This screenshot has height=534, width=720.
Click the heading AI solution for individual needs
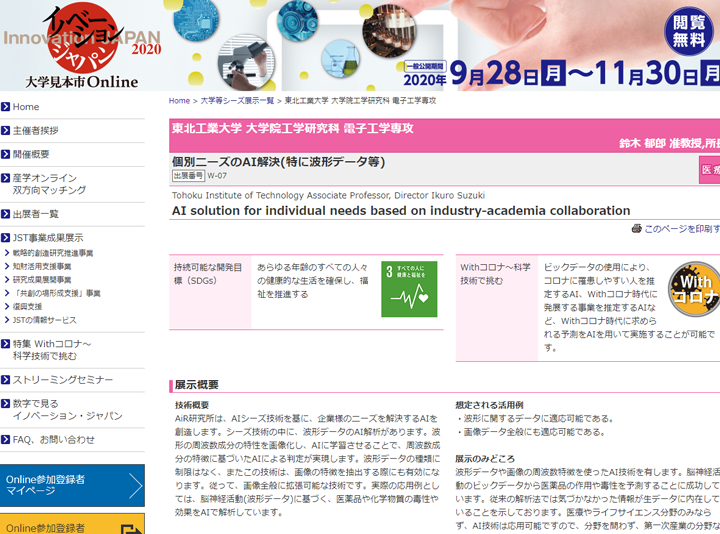pos(401,211)
